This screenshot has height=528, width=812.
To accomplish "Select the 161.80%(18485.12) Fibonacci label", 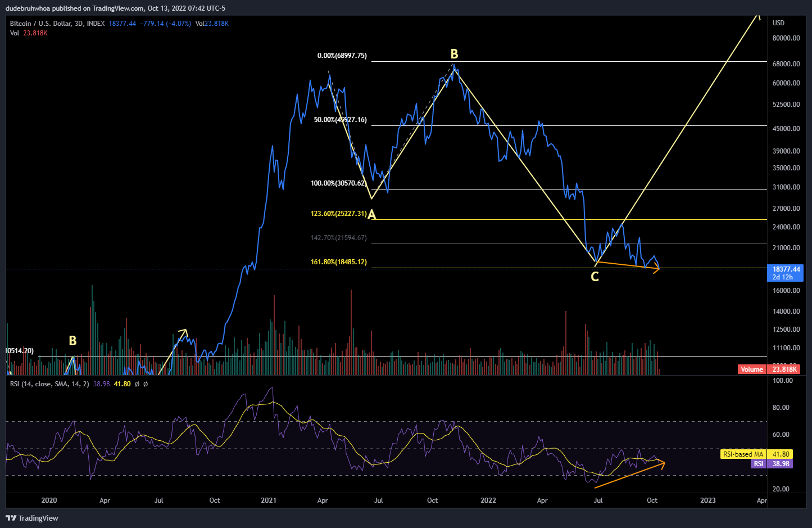I will pyautogui.click(x=338, y=262).
